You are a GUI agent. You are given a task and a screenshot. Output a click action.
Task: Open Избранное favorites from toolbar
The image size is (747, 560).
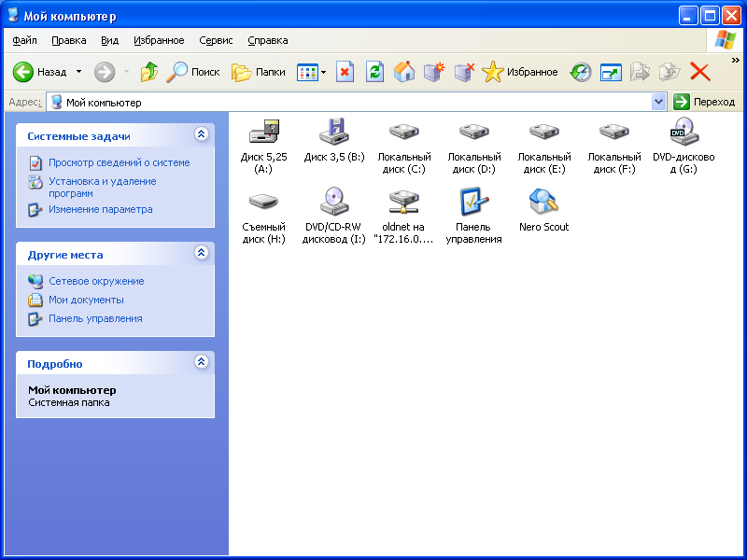click(520, 72)
